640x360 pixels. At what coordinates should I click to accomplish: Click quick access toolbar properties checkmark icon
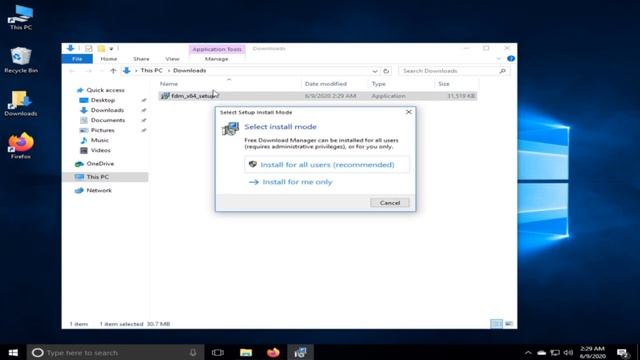click(89, 49)
